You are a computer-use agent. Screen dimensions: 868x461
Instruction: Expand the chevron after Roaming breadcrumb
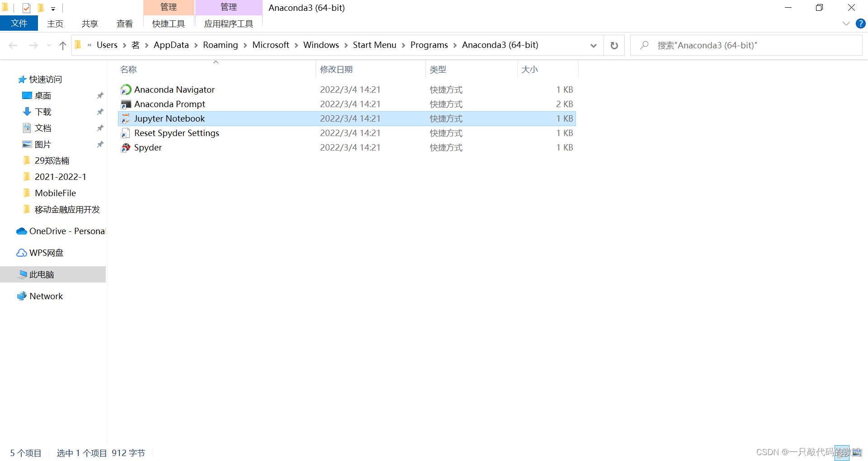tap(245, 45)
